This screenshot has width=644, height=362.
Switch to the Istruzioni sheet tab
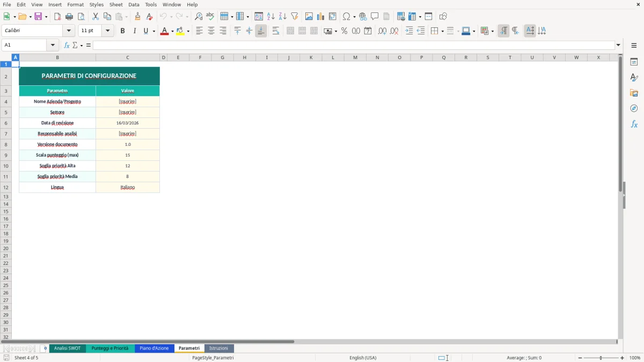pyautogui.click(x=218, y=348)
